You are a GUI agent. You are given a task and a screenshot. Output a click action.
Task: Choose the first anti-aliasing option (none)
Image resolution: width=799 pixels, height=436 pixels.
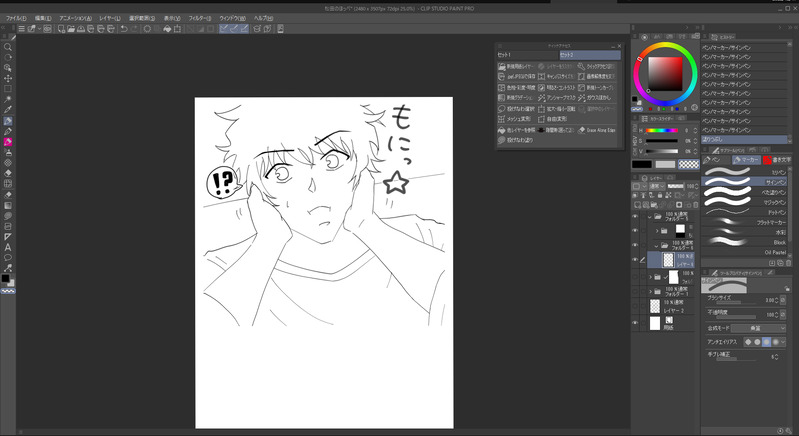click(x=748, y=342)
